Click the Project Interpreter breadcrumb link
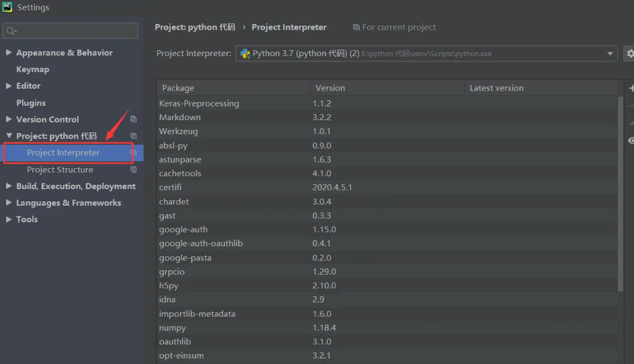The width and height of the screenshot is (634, 364). click(x=289, y=27)
